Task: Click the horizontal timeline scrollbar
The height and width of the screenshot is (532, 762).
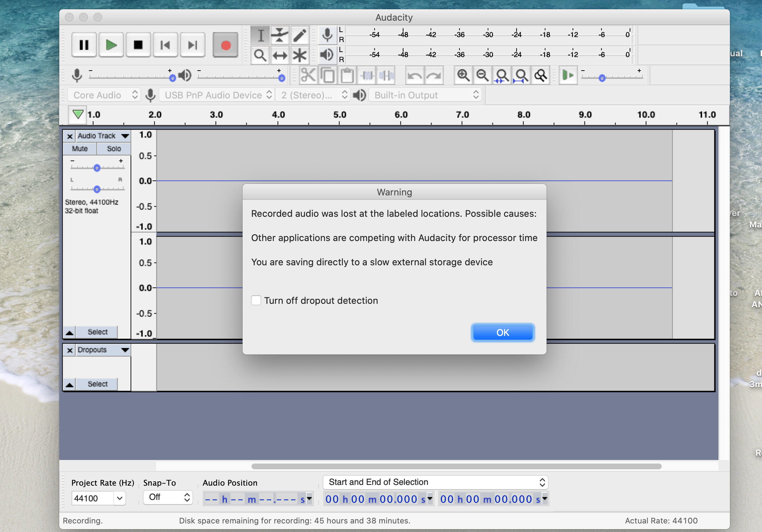Action: click(456, 466)
